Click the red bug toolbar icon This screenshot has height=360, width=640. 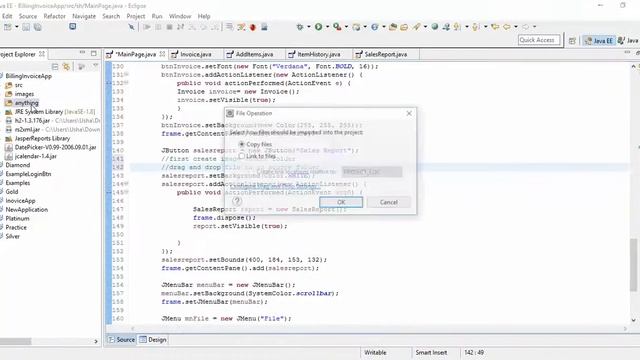253,27
